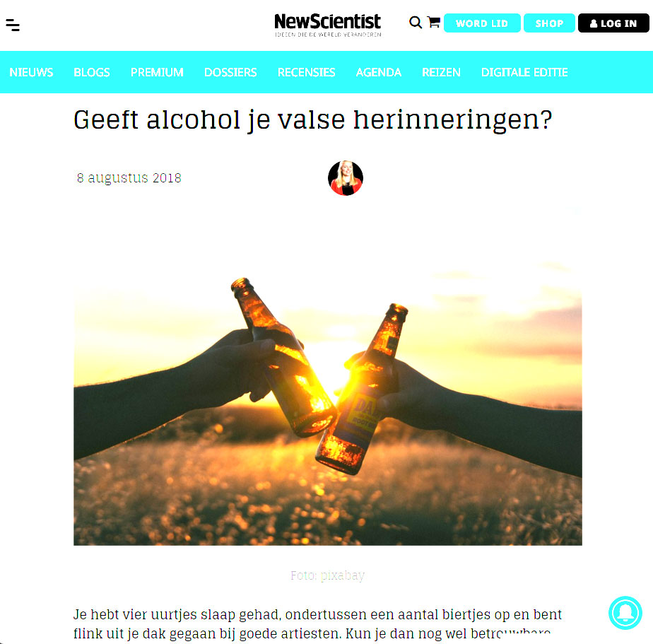Click the user icon in Log In
This screenshot has width=653, height=644.
point(594,24)
